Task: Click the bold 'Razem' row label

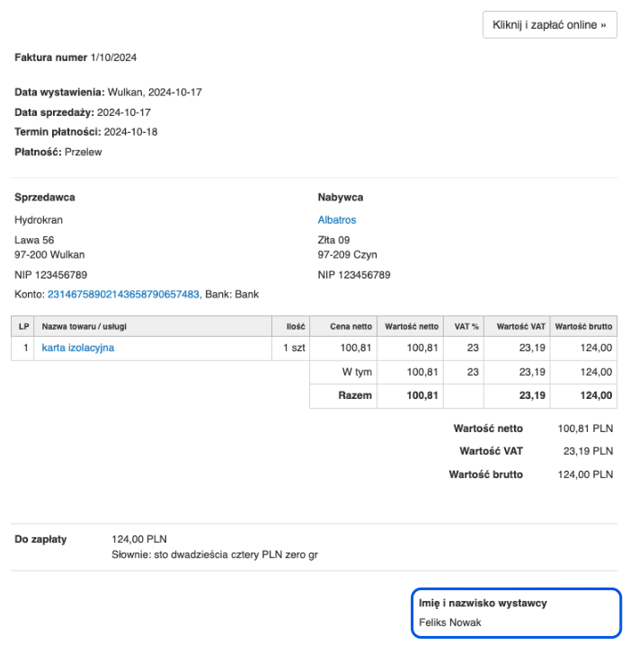Action: point(355,395)
